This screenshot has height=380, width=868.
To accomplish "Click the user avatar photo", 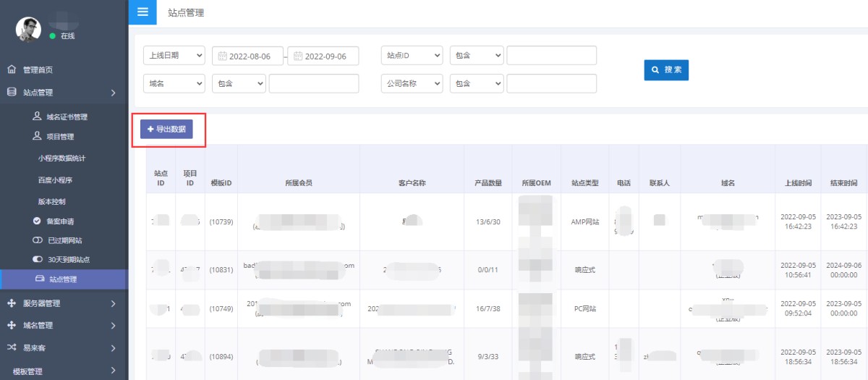I will point(28,29).
